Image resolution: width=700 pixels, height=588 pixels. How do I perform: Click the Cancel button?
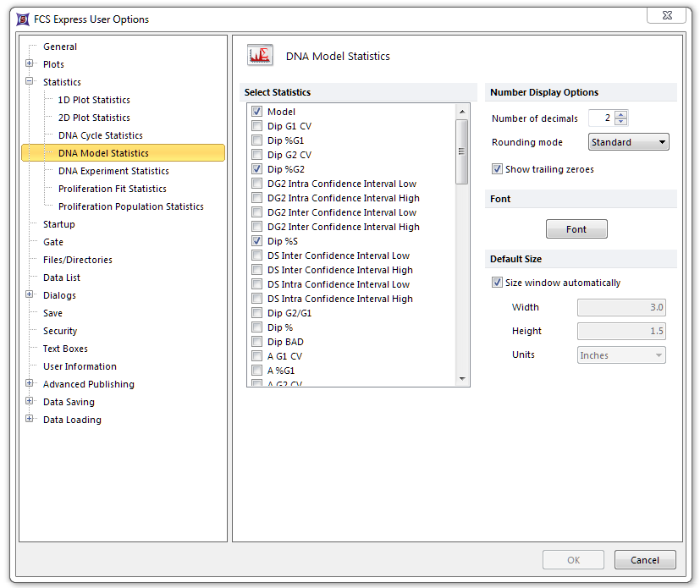[x=644, y=560]
